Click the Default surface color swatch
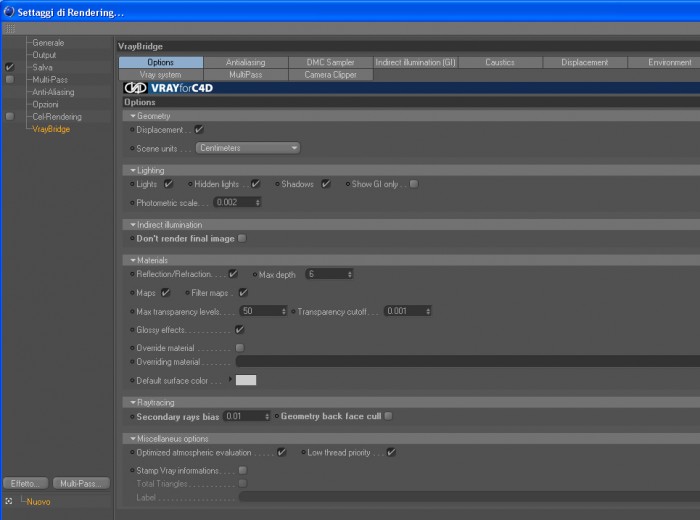700x520 pixels. (246, 380)
